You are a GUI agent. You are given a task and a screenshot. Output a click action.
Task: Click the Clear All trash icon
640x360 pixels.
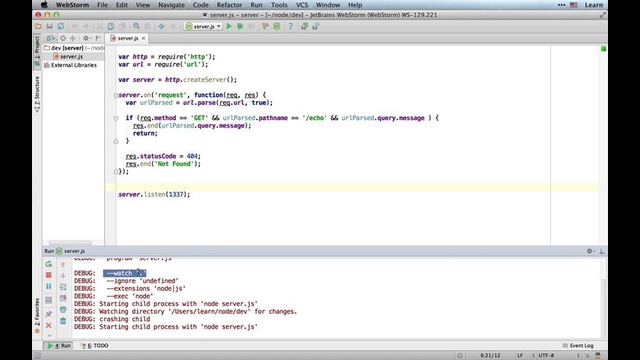point(63,321)
